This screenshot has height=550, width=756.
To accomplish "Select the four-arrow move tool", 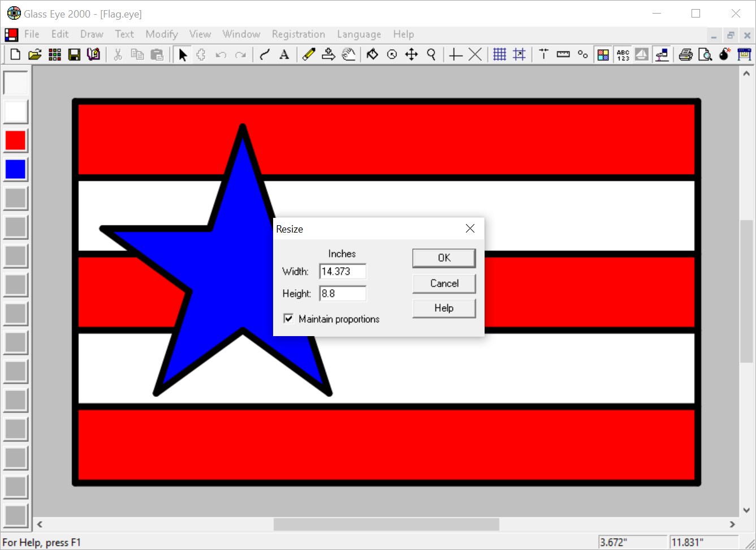I will 412,54.
